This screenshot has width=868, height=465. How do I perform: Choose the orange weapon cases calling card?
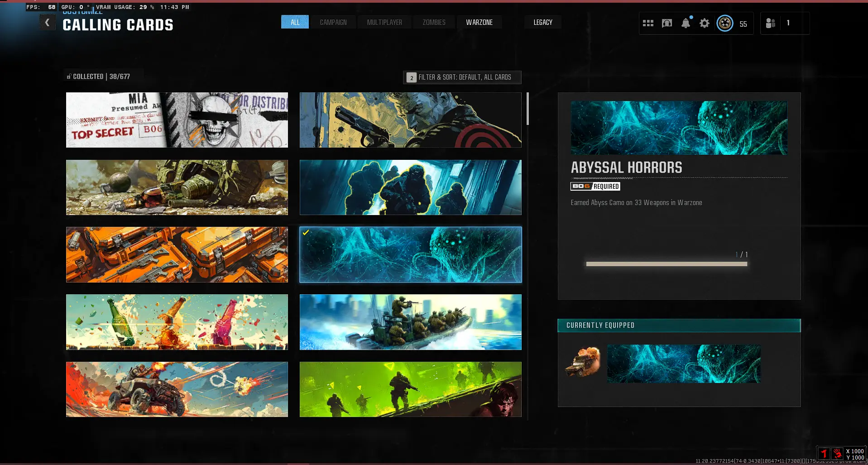coord(177,254)
